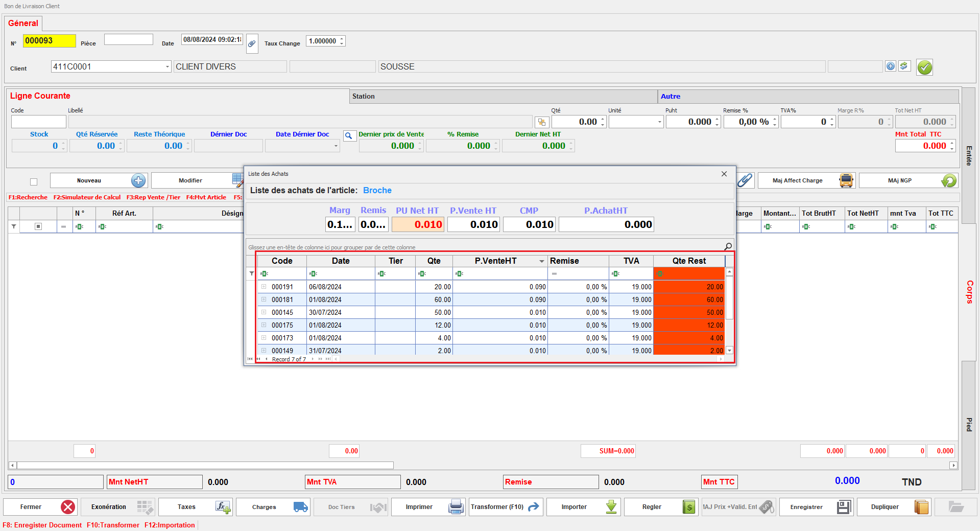Select the Station tab
This screenshot has width=980, height=531.
point(503,96)
